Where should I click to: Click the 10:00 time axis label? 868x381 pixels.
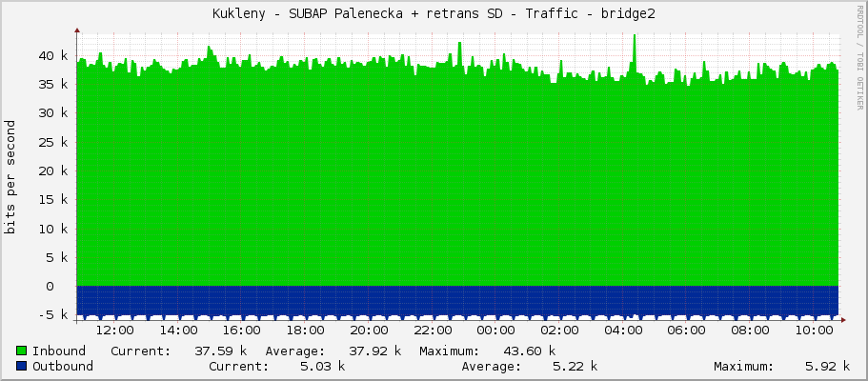coord(814,331)
